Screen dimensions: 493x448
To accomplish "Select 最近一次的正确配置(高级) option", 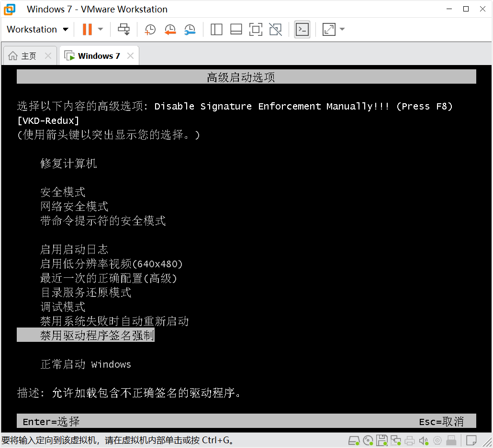I will pyautogui.click(x=109, y=278).
